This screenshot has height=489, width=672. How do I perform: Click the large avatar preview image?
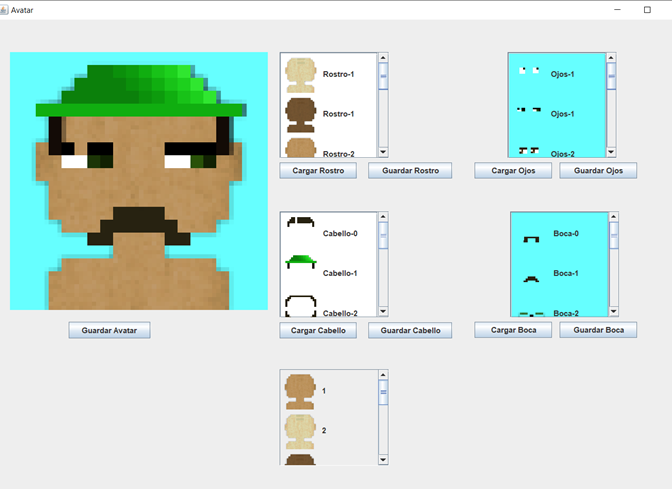tap(139, 181)
